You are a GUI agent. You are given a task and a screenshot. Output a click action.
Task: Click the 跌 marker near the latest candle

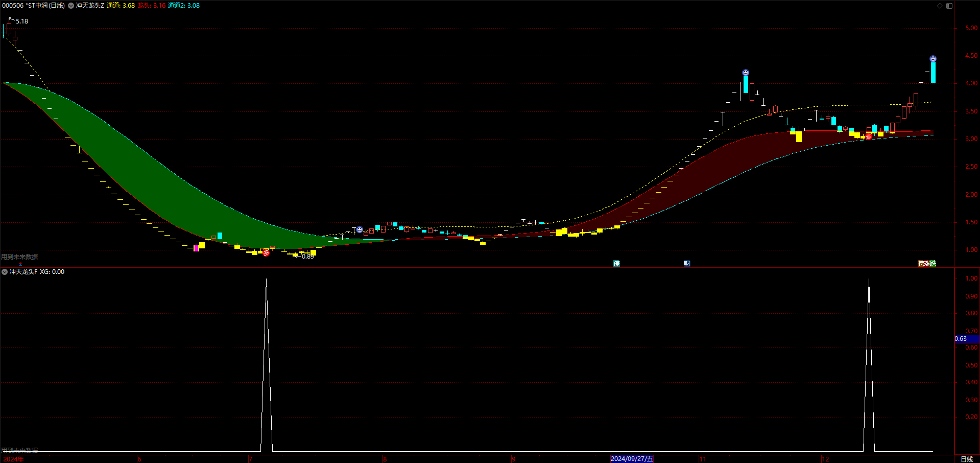(933, 264)
